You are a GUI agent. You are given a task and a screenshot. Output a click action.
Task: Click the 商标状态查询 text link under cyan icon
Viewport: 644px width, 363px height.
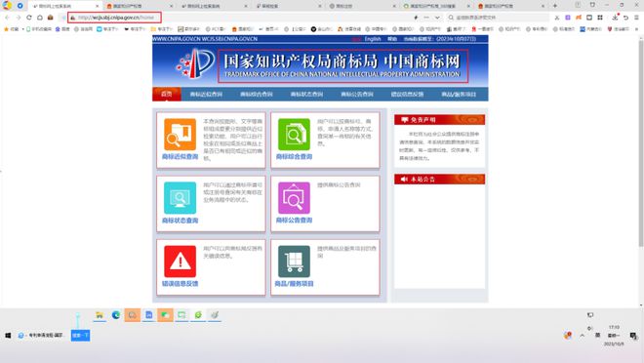coord(180,221)
